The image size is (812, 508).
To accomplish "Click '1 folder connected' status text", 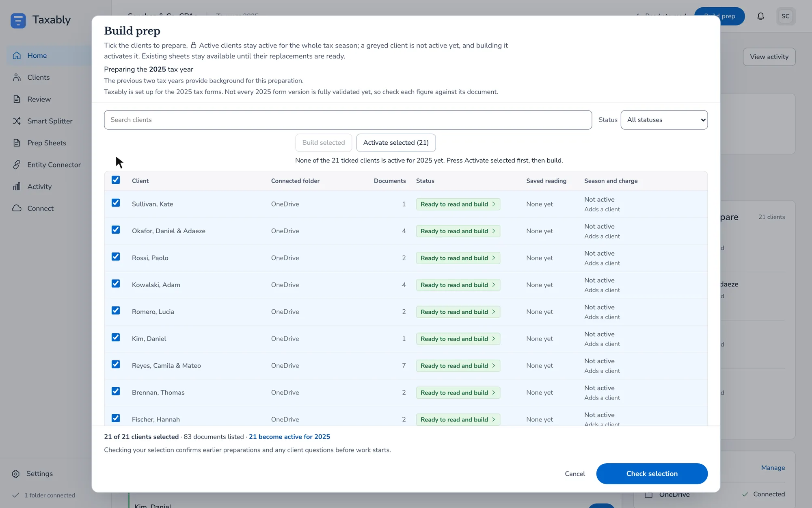I will [x=50, y=495].
